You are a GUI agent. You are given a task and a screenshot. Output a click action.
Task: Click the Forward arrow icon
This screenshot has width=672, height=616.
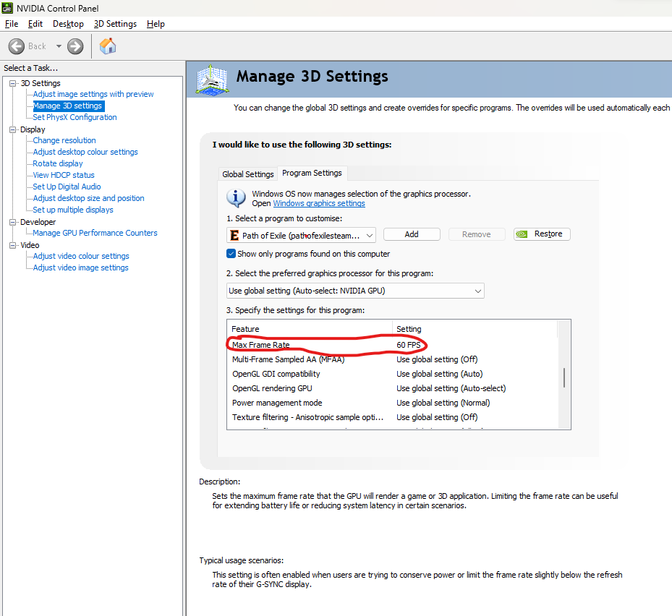coord(75,46)
